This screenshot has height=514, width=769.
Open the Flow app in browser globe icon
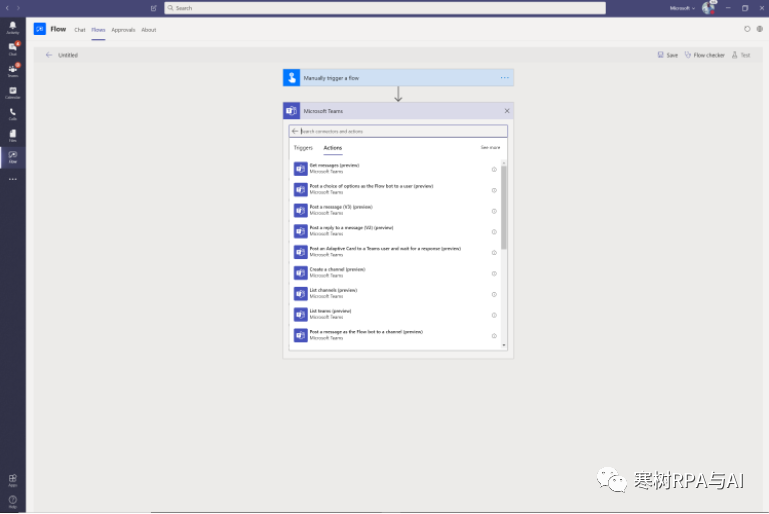pos(760,29)
